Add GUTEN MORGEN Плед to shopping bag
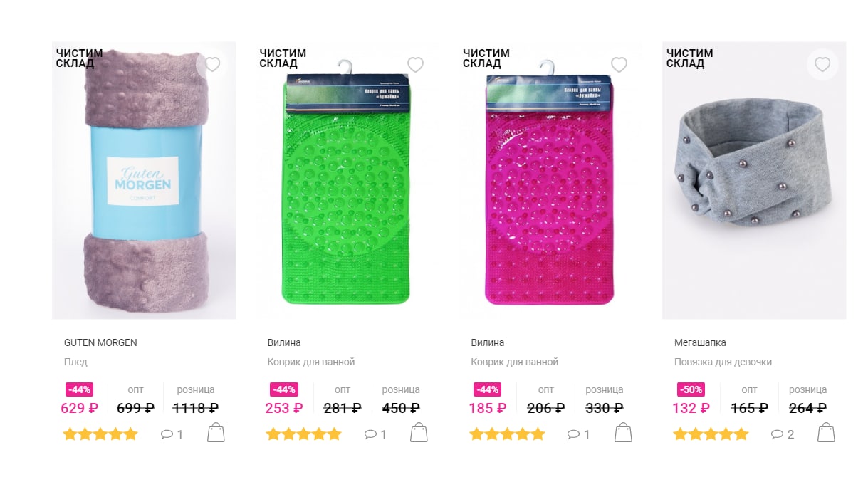The image size is (868, 482). 216,432
